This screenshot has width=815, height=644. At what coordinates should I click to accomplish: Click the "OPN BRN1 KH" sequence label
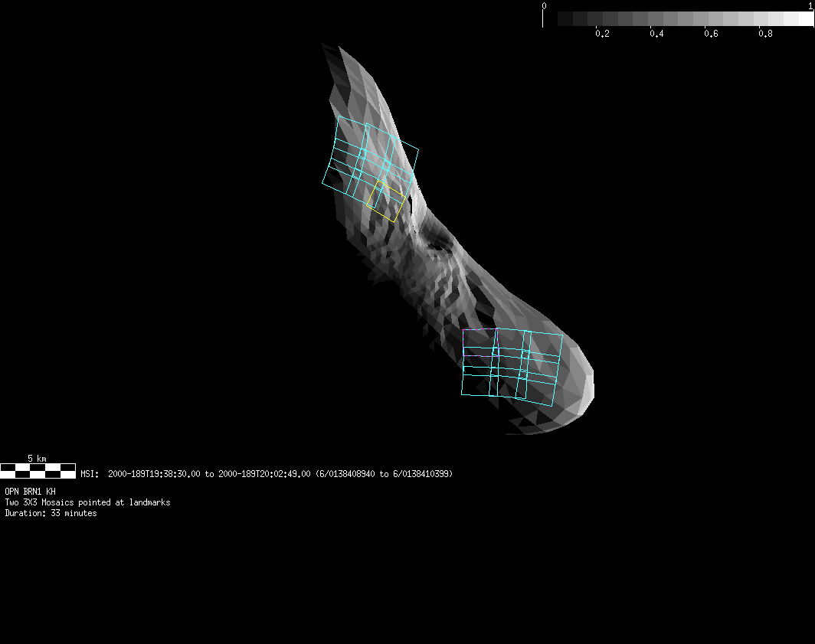pos(30,492)
